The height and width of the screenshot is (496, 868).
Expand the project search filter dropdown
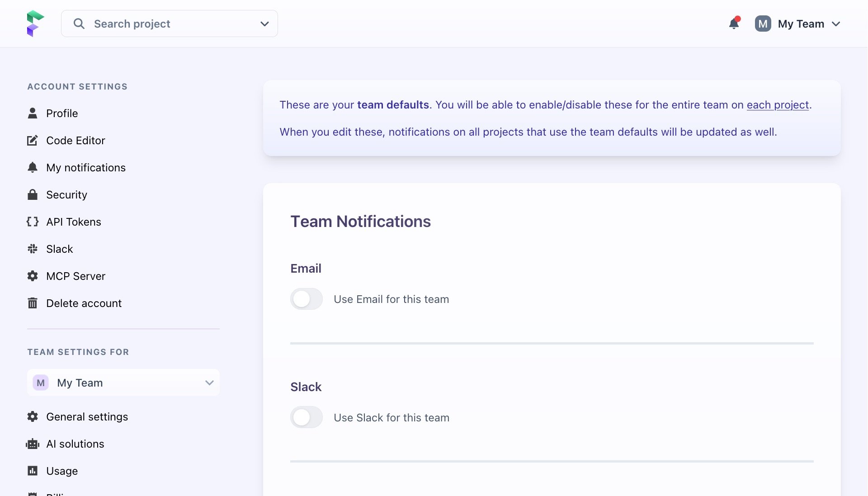coord(264,24)
